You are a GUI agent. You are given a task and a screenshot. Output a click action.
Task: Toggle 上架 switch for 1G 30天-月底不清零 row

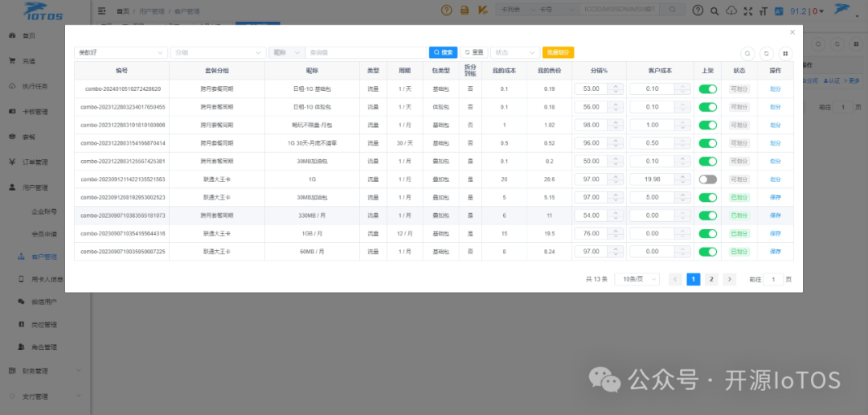point(707,143)
